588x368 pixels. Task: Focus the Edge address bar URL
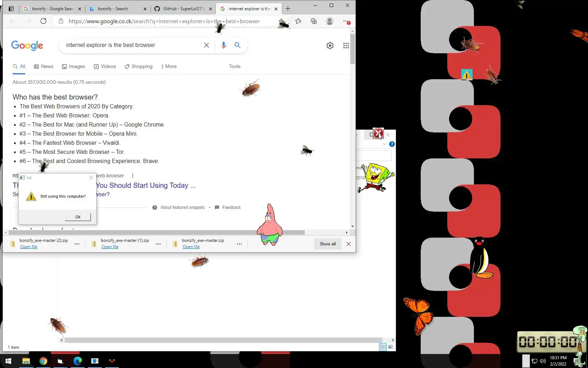(x=164, y=21)
